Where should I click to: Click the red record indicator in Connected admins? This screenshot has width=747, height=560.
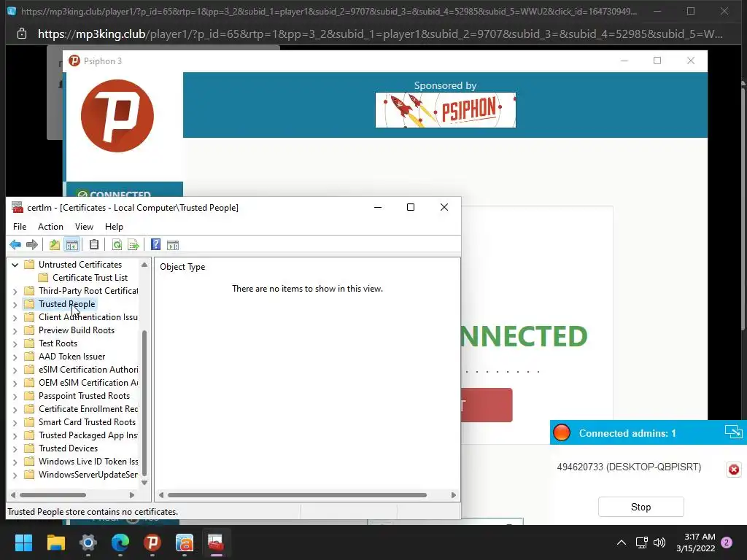click(x=562, y=433)
